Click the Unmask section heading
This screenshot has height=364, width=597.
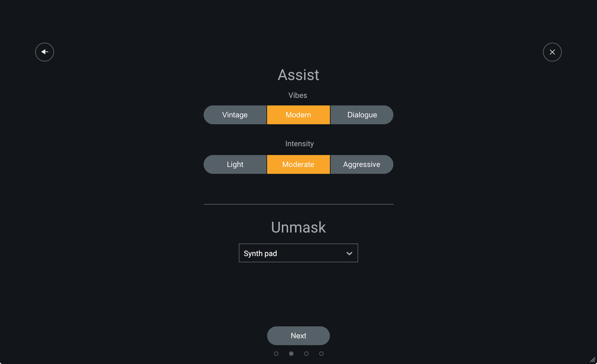298,227
